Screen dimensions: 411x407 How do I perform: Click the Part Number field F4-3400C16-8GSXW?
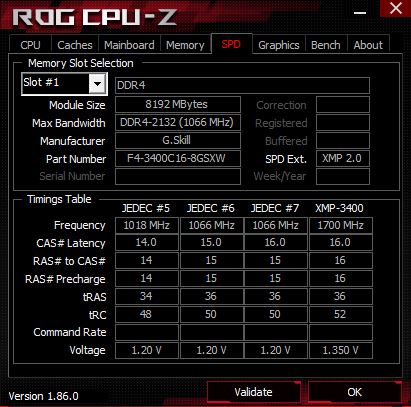178,158
